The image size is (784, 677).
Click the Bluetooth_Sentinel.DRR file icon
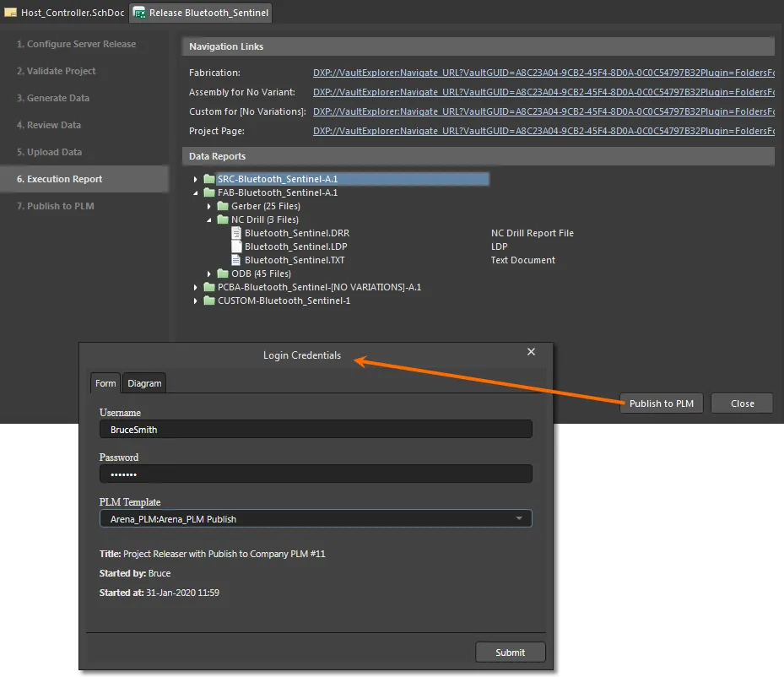236,233
